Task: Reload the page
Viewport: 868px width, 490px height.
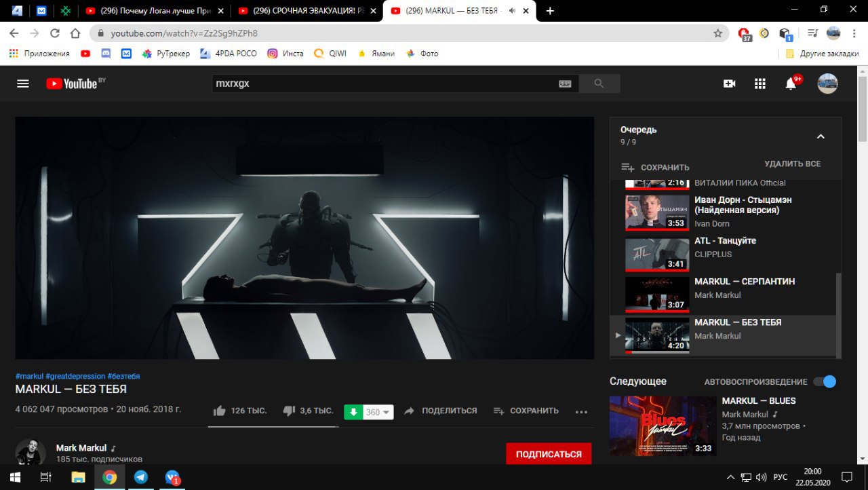Action: [55, 33]
